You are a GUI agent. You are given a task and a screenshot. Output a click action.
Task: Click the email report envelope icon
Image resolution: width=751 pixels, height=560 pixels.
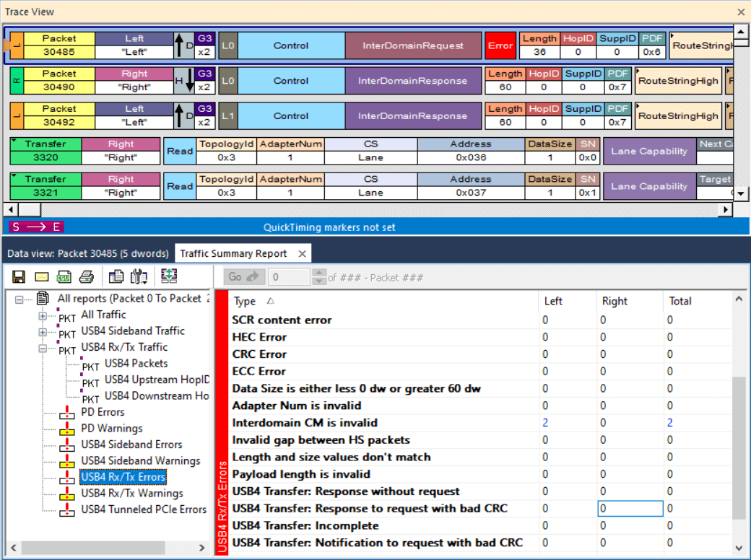42,276
